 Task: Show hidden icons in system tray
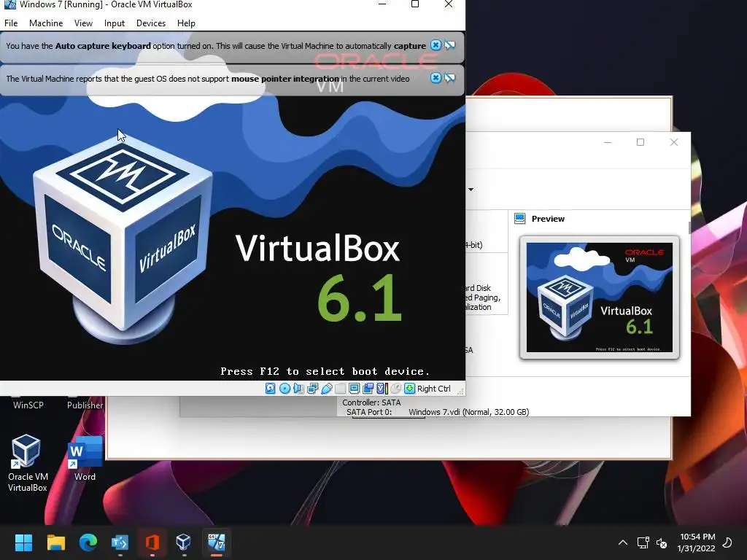pos(623,542)
